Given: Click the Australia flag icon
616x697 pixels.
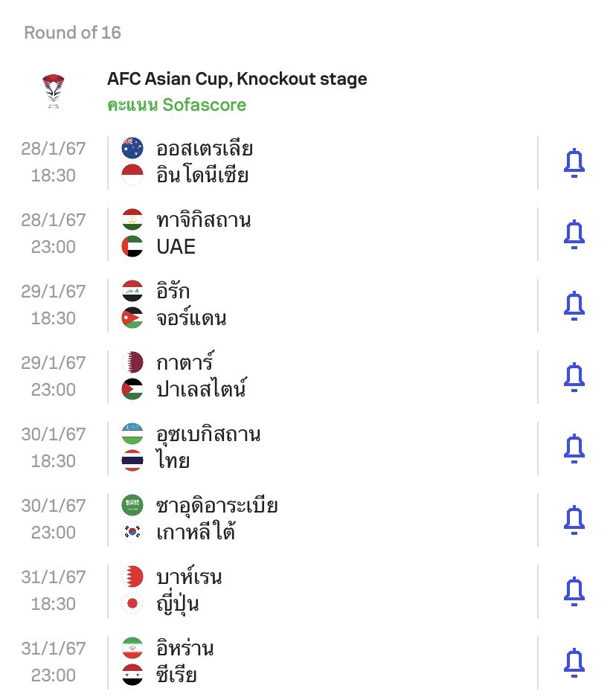Looking at the screenshot, I should [x=132, y=148].
